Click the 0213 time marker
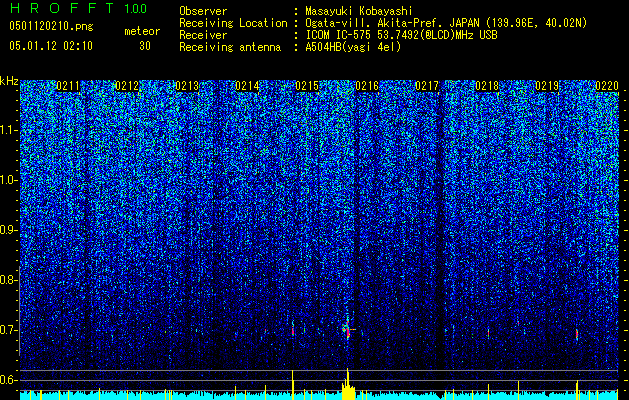 187,86
